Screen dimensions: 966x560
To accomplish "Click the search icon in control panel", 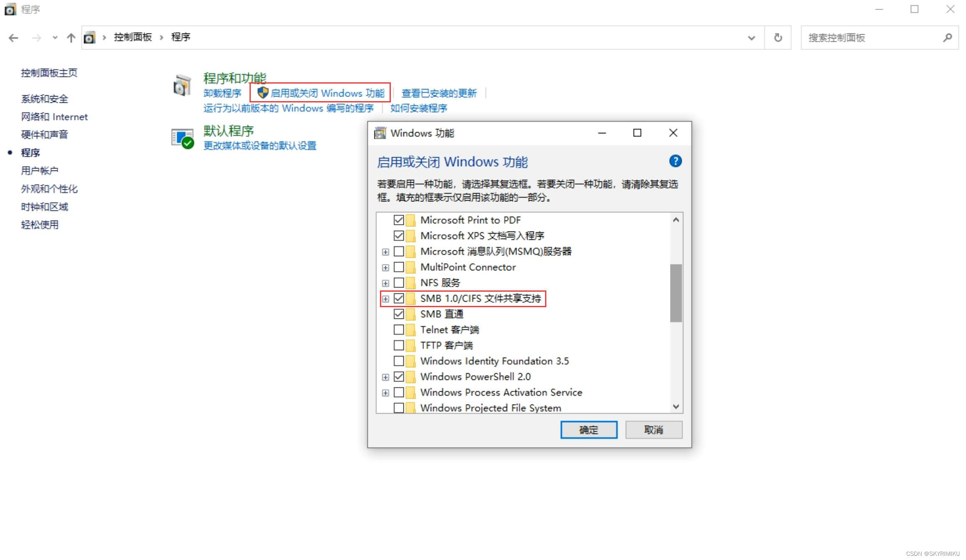I will point(949,38).
